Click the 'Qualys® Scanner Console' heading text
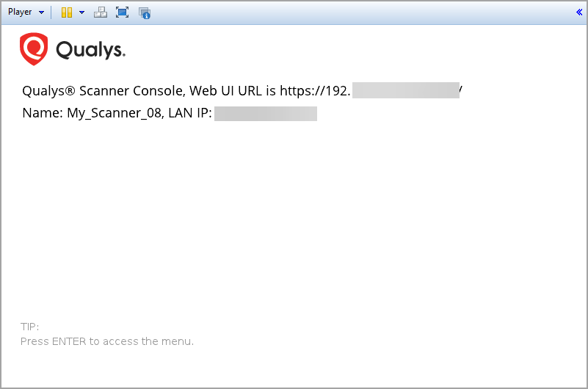 click(104, 91)
